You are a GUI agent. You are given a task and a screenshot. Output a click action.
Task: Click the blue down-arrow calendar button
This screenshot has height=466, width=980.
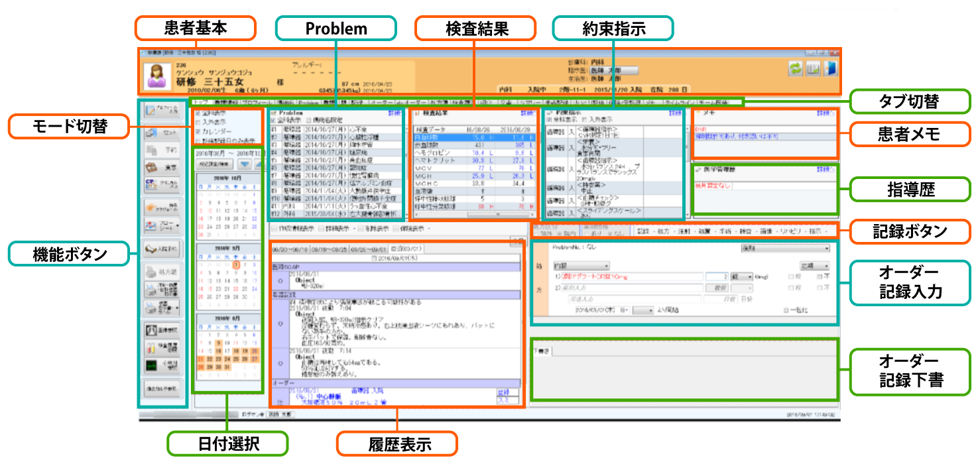[245, 163]
